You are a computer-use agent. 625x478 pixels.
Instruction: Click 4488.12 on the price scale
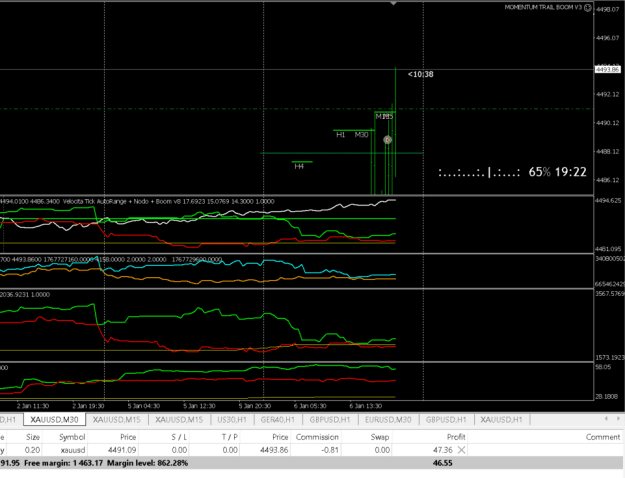point(607,151)
